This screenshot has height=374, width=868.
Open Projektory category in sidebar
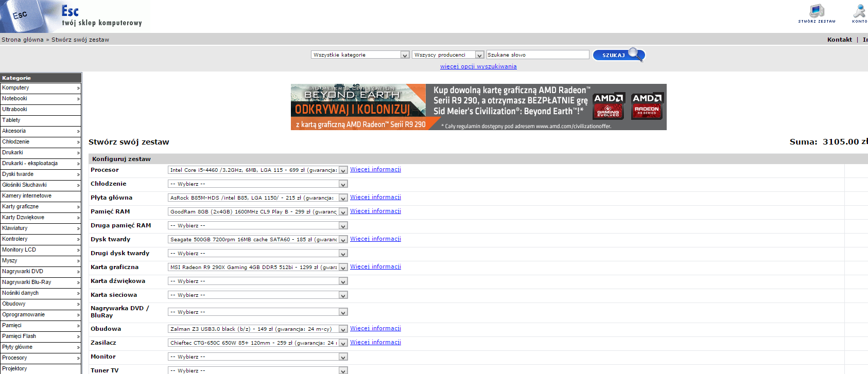point(41,369)
